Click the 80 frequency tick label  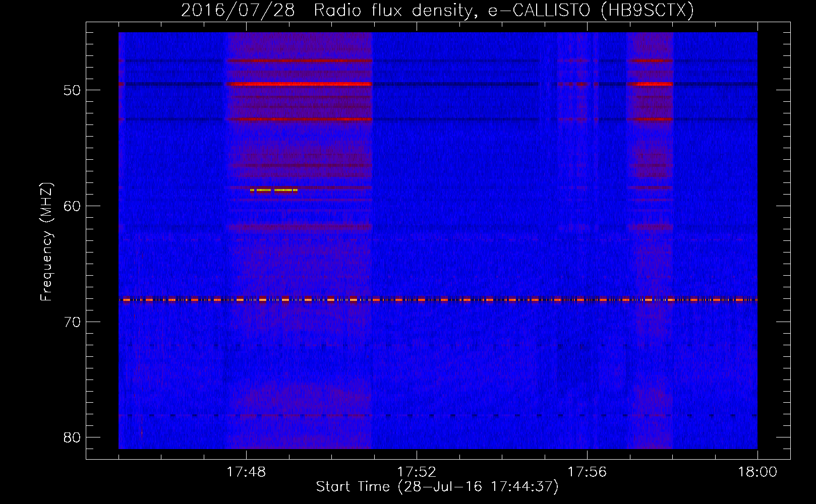72,437
